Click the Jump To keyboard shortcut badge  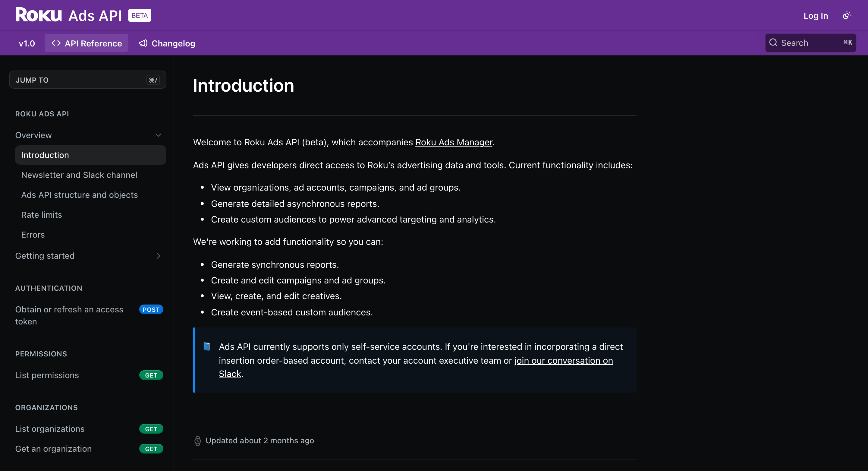(x=153, y=80)
